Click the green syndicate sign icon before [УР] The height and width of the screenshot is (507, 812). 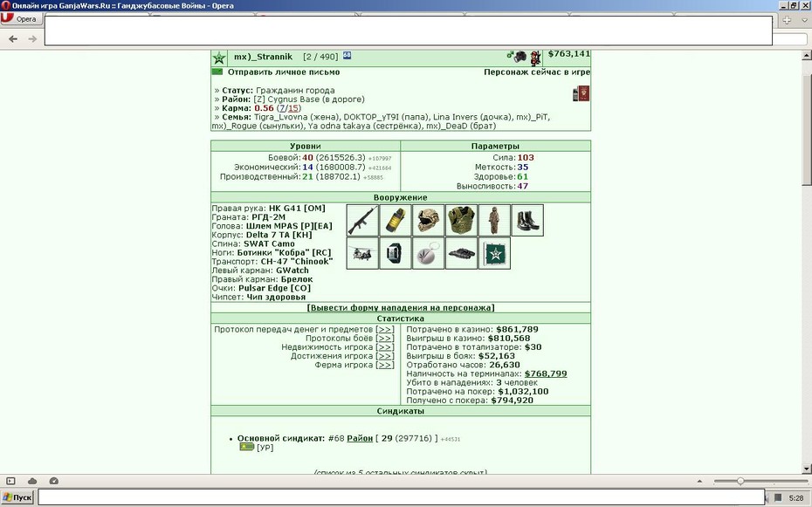click(x=246, y=447)
